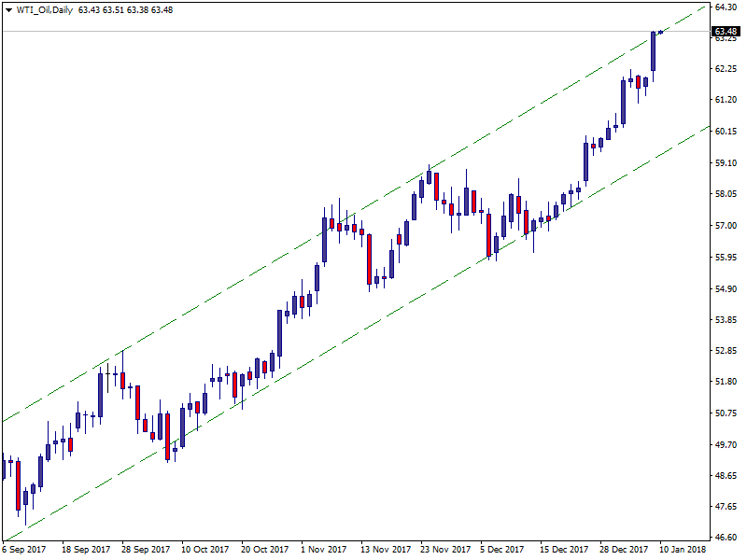The width and height of the screenshot is (747, 560).
Task: Select the 63.48 current price label
Action: tap(726, 32)
